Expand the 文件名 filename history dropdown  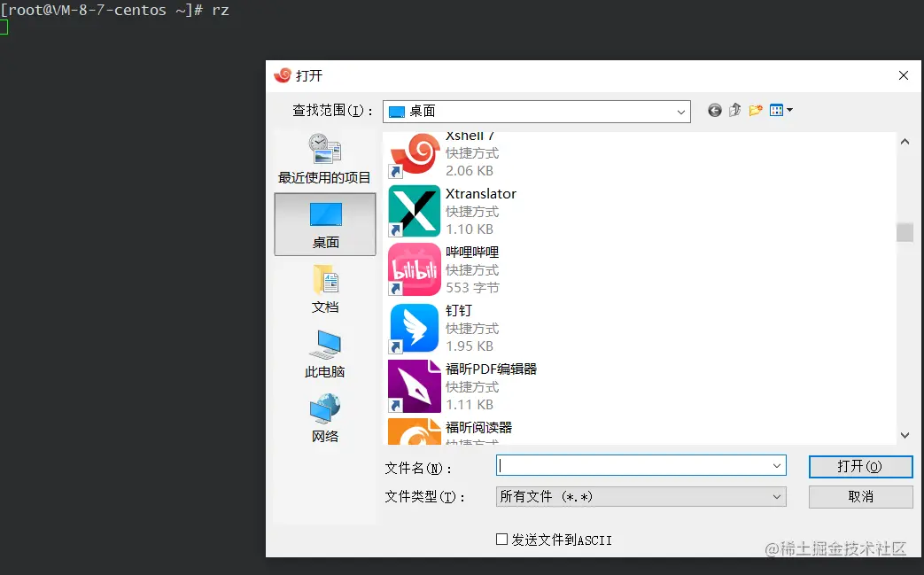pyautogui.click(x=777, y=466)
